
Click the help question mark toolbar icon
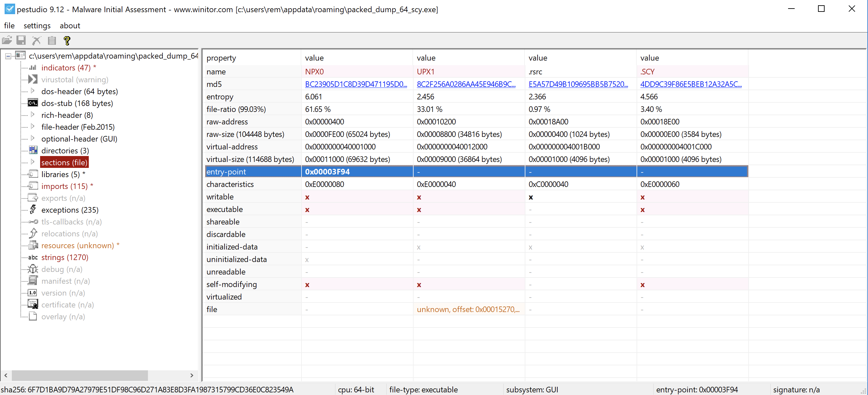(x=67, y=40)
